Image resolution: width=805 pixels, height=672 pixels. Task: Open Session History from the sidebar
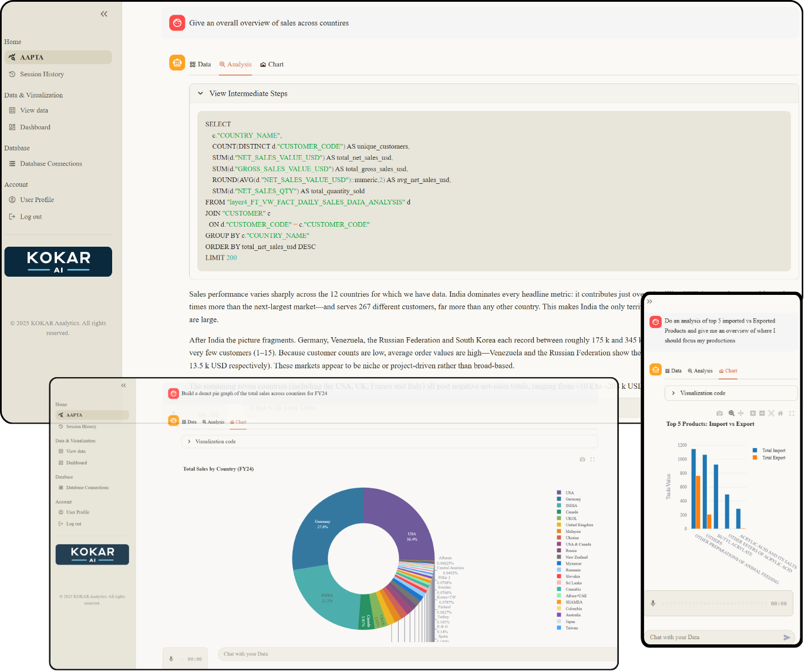41,74
